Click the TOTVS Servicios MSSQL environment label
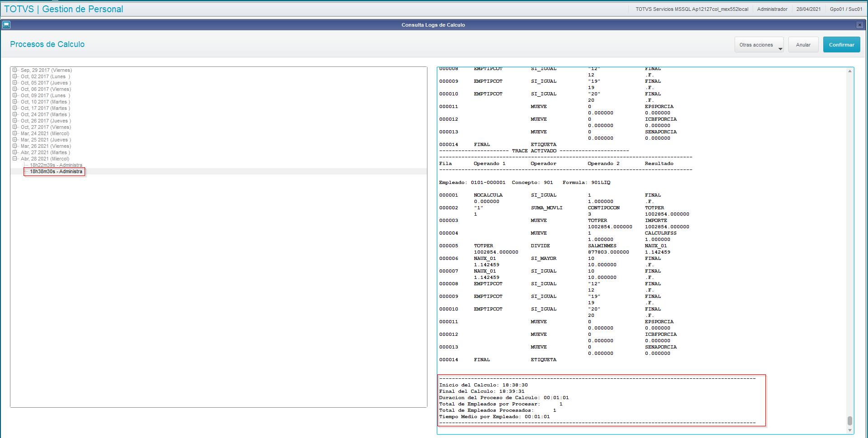868x438 pixels. point(692,9)
